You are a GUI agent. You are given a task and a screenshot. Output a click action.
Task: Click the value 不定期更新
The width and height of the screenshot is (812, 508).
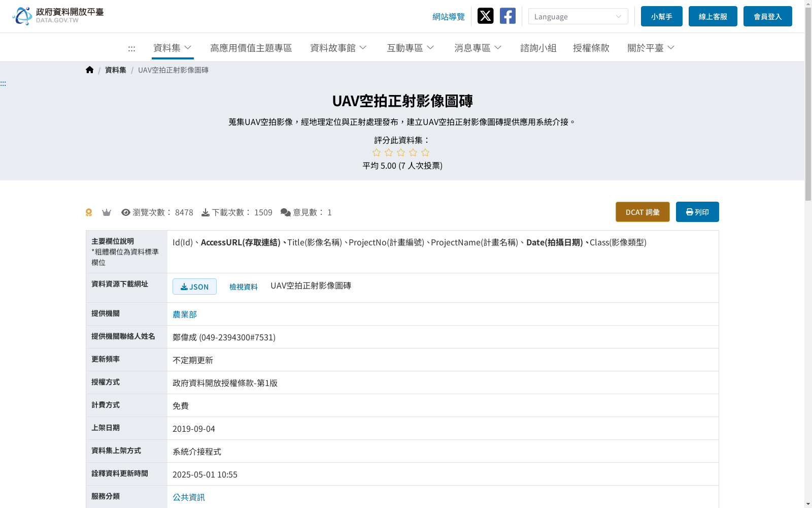point(193,360)
